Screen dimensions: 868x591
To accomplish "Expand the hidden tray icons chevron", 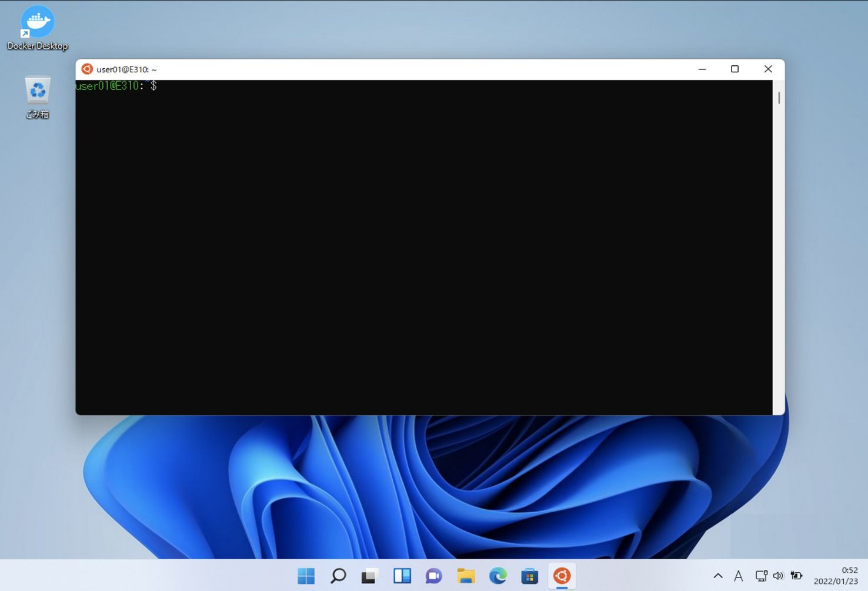I will 718,576.
